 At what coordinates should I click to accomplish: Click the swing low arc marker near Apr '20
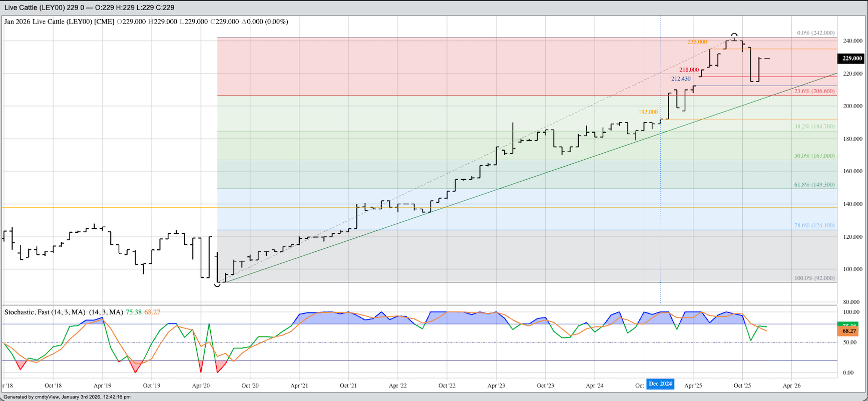coord(217,285)
